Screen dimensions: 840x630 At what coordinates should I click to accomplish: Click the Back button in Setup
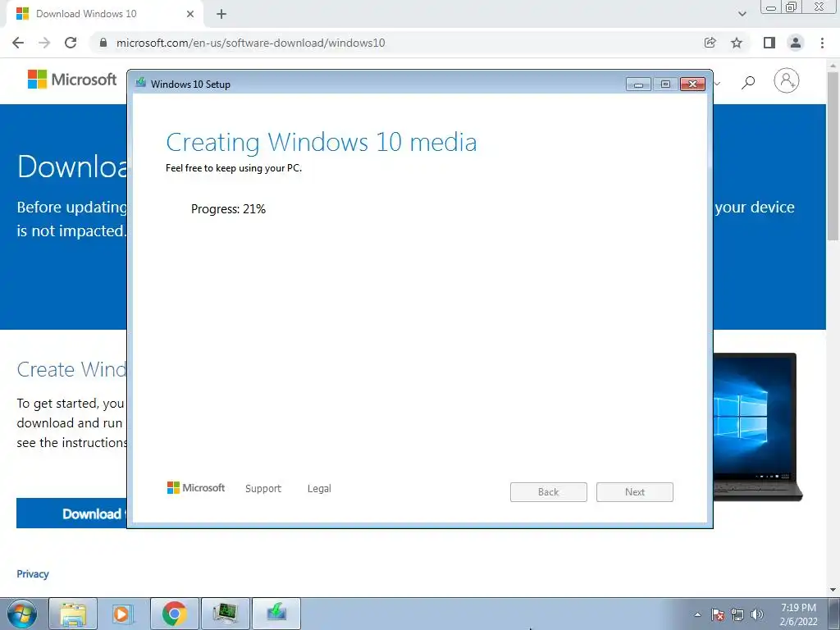point(549,492)
